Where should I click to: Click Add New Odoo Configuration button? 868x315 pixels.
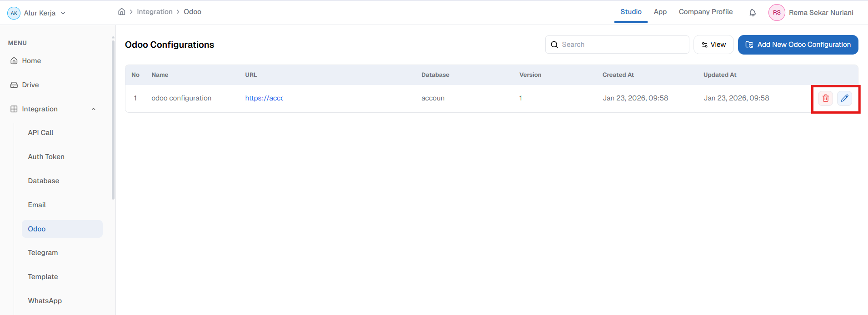pyautogui.click(x=798, y=45)
